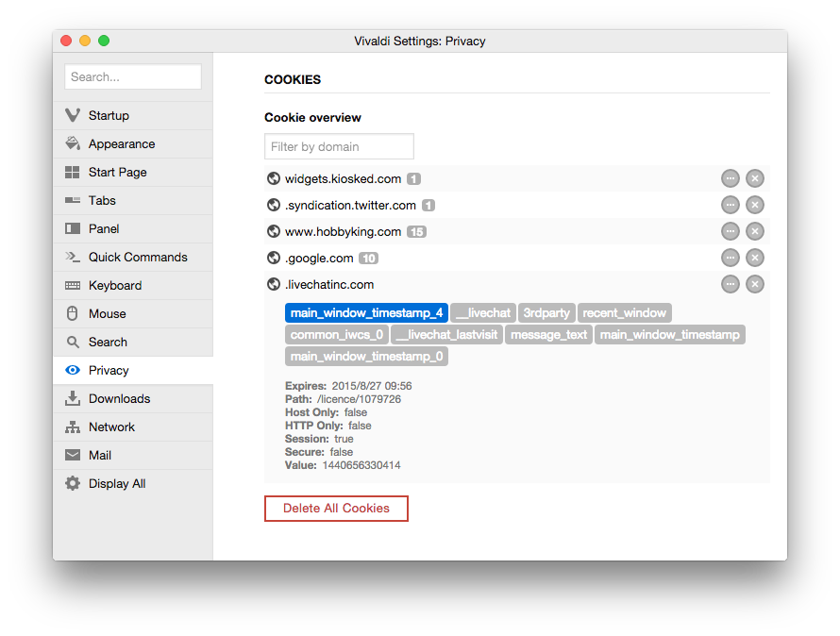
Task: Open the Startup settings section
Action: point(133,115)
